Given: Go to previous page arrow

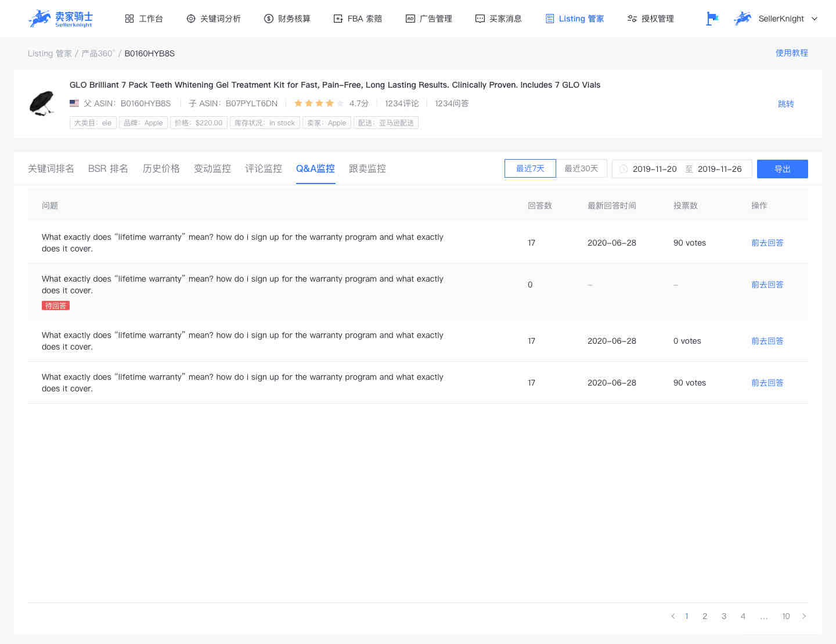Looking at the screenshot, I should pos(673,616).
